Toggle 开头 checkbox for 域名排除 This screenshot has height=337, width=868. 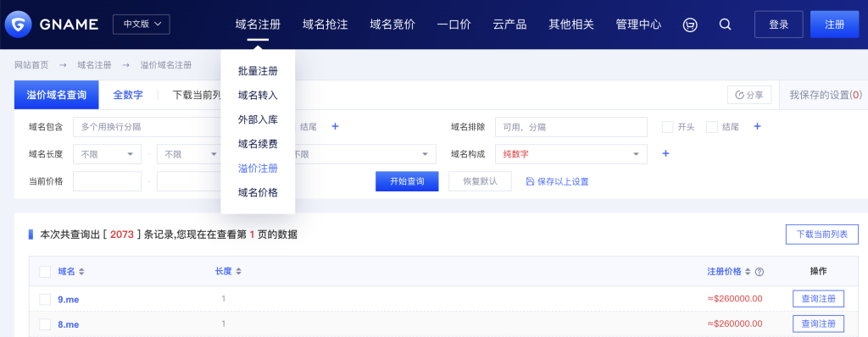(x=668, y=127)
